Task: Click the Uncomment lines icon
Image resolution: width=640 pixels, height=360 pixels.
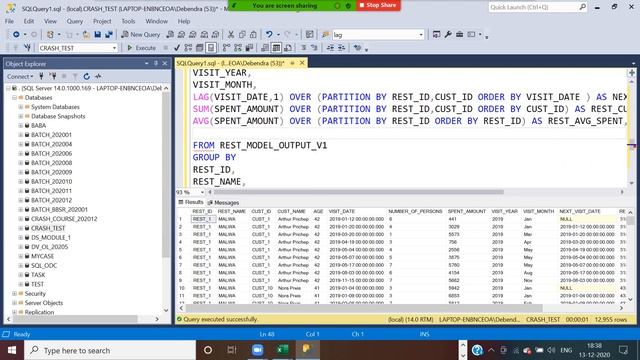Action: pos(314,48)
